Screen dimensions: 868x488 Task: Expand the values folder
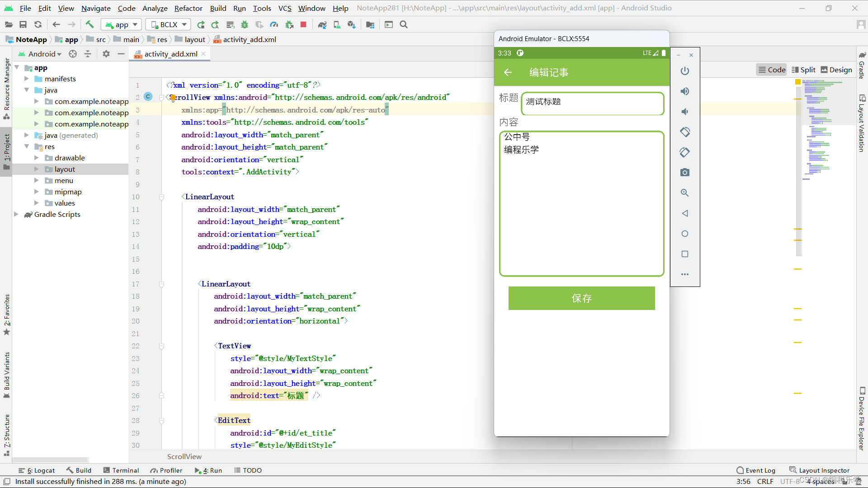pyautogui.click(x=36, y=203)
